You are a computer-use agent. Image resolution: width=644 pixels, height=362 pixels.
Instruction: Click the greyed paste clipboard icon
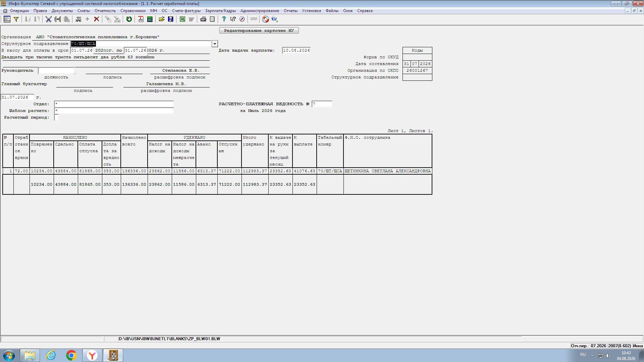(67, 19)
